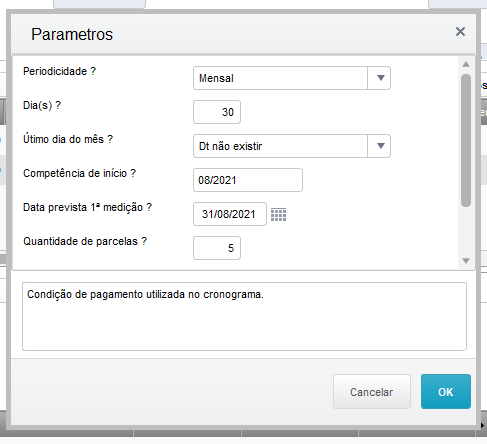The width and height of the screenshot is (487, 444).
Task: Close the Parametros dialog with X
Action: 460,32
